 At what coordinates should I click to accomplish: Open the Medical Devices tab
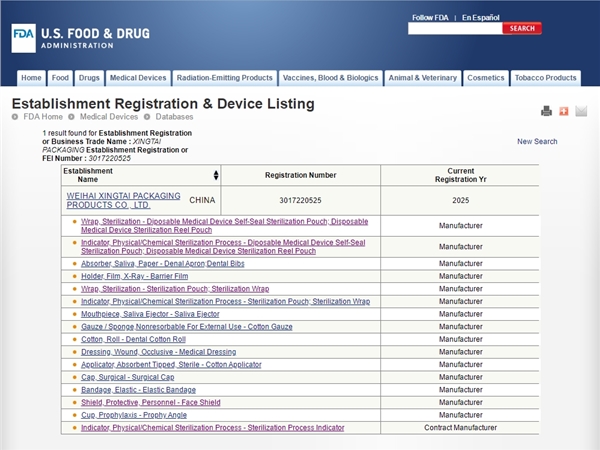138,78
